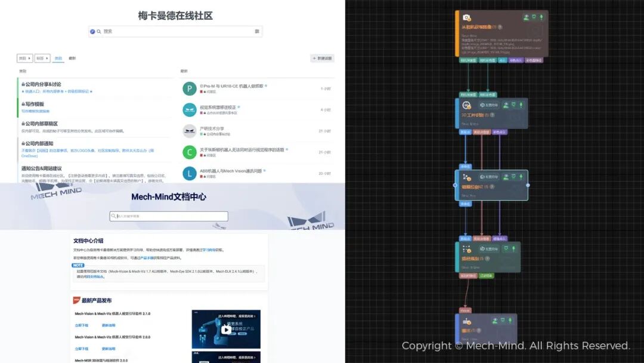The width and height of the screenshot is (644, 363).
Task: Open the 配置向导 wizard on the 3D工件识别 node
Action: pos(488,104)
